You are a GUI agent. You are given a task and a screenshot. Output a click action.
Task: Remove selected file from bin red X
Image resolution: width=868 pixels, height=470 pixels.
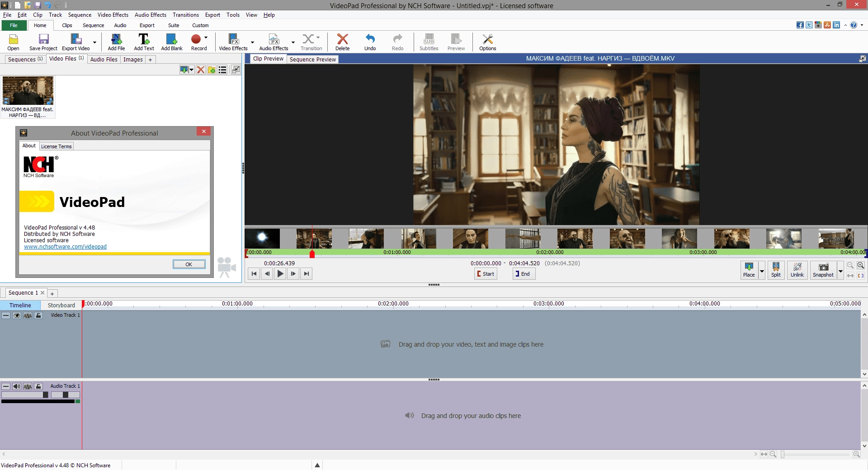click(201, 70)
